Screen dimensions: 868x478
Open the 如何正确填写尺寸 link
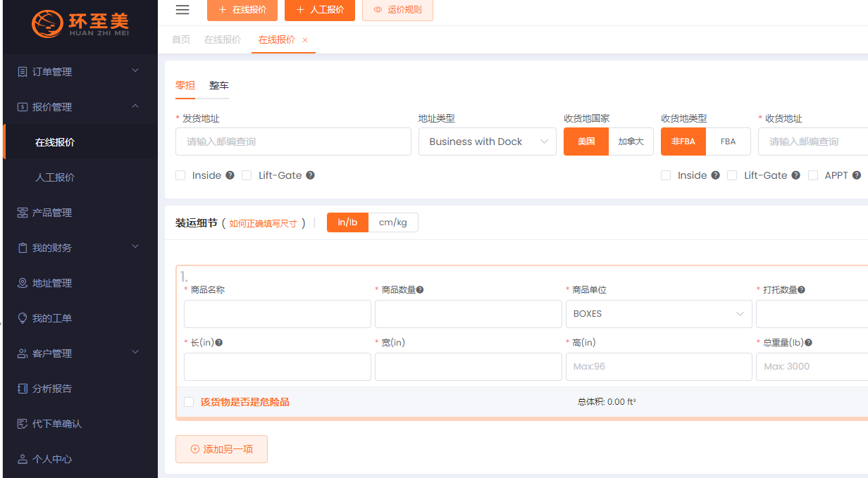(263, 224)
